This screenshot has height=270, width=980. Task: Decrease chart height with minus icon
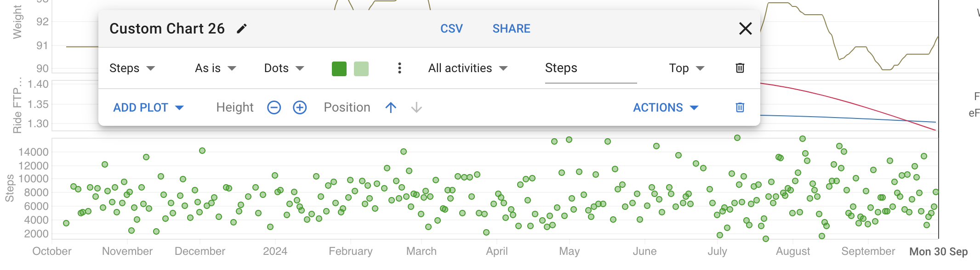(x=274, y=107)
